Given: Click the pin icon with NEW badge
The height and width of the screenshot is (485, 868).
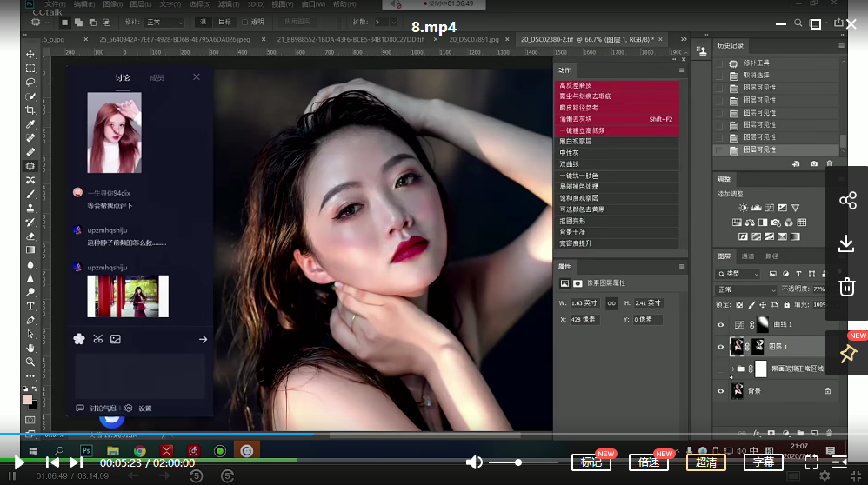Looking at the screenshot, I should point(847,354).
